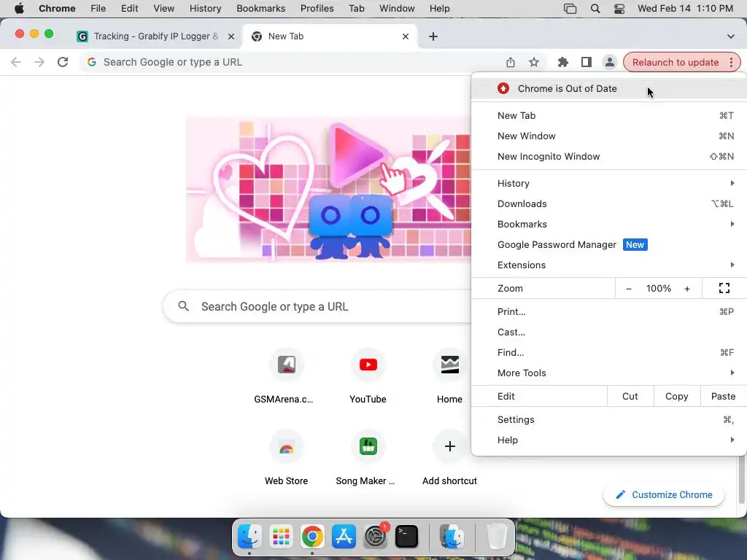
Task: Bookmark this tab with the star icon
Action: 533,62
